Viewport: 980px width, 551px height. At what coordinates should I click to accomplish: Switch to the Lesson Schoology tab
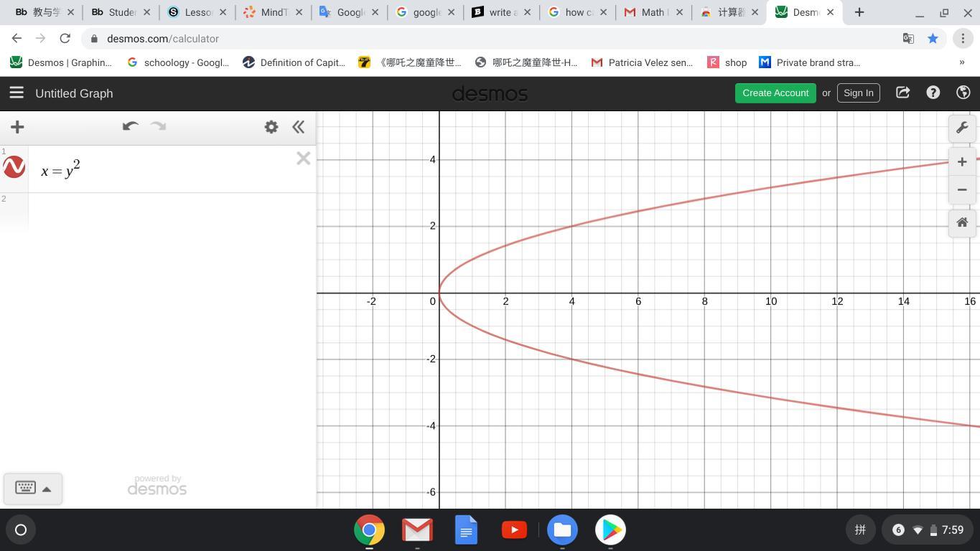pyautogui.click(x=195, y=12)
